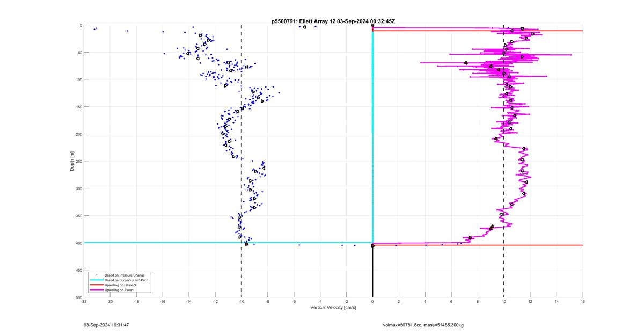Screen dimensions: 644x334
Task: Click the y-axis depth tick label '150'
Action: pyautogui.click(x=78, y=107)
